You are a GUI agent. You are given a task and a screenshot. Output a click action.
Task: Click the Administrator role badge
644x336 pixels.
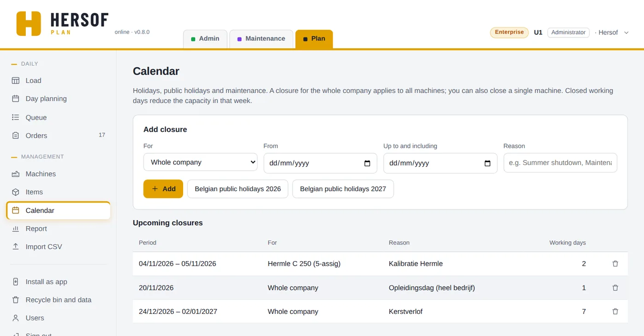[569, 33]
